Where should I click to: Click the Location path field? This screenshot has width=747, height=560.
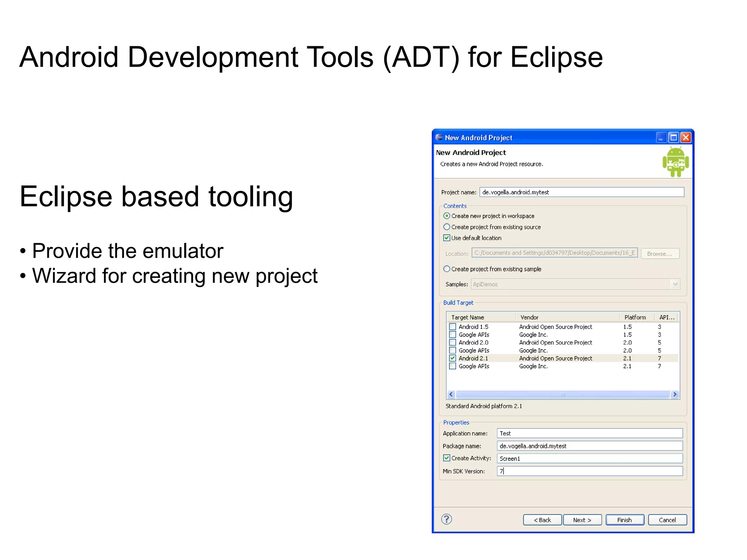click(x=554, y=253)
